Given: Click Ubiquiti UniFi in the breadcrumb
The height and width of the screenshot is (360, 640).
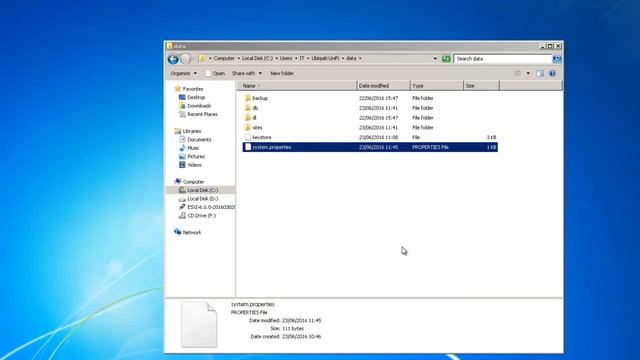Looking at the screenshot, I should point(325,58).
